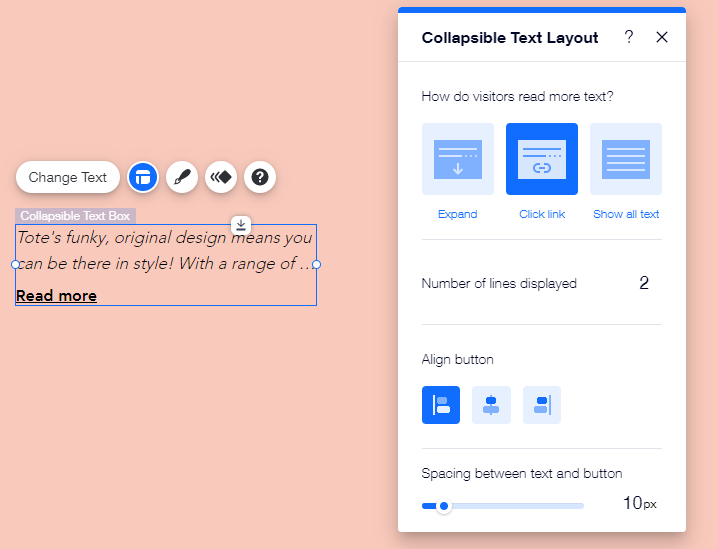Align button to the right
The height and width of the screenshot is (549, 718).
click(x=542, y=405)
